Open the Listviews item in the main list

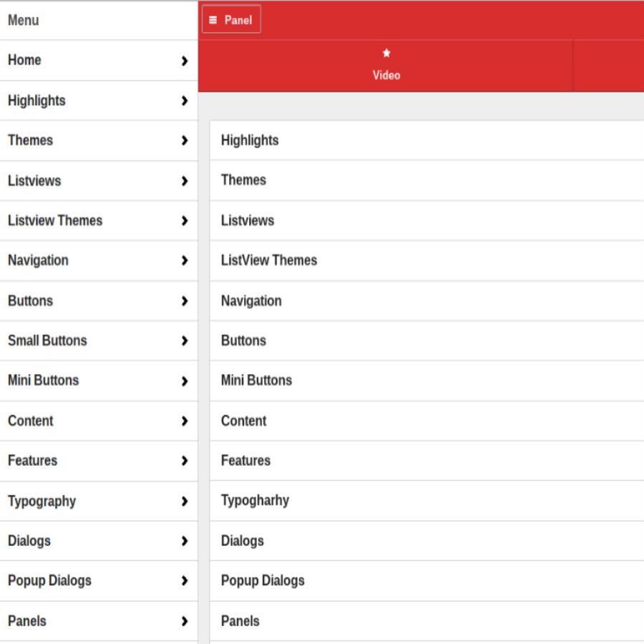[248, 220]
